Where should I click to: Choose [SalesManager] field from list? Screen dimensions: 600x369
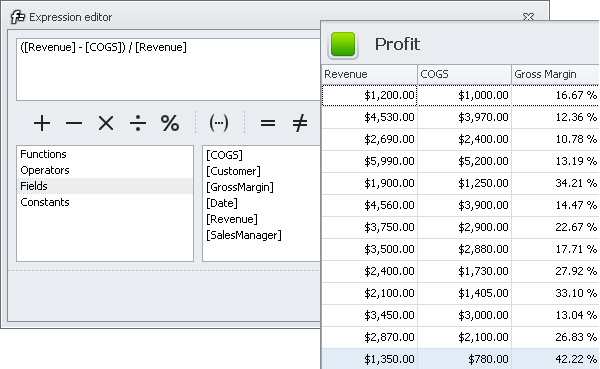[x=244, y=235]
